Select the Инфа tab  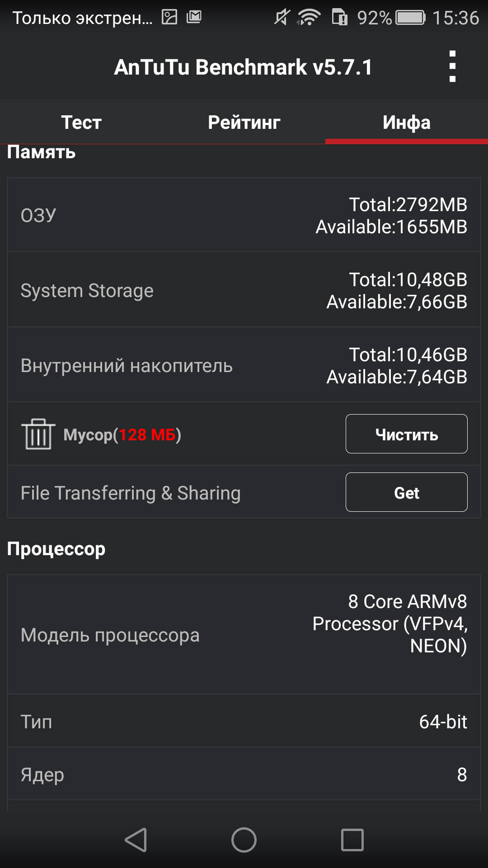click(407, 122)
